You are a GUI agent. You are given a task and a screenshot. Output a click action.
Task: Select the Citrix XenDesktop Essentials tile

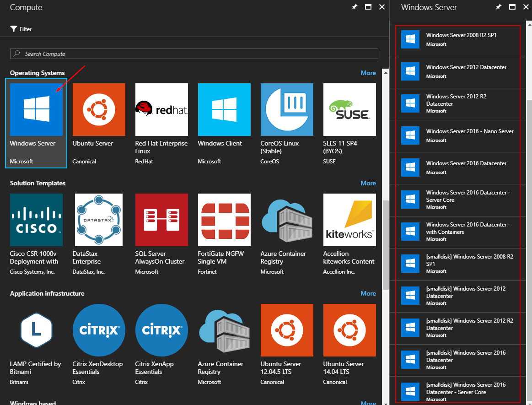pyautogui.click(x=99, y=345)
